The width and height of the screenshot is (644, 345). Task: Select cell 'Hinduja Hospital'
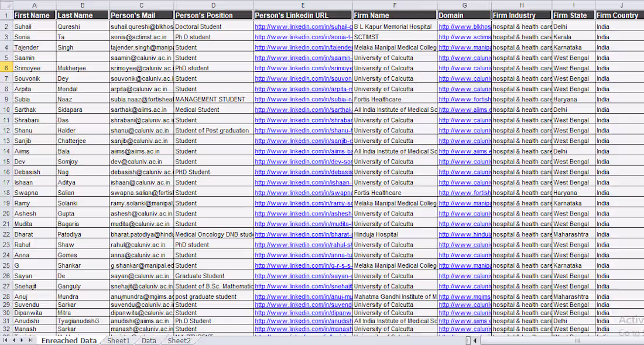[x=395, y=234]
